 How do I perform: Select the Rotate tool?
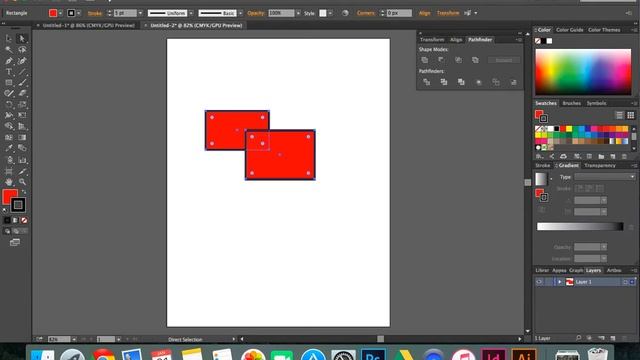(x=9, y=104)
